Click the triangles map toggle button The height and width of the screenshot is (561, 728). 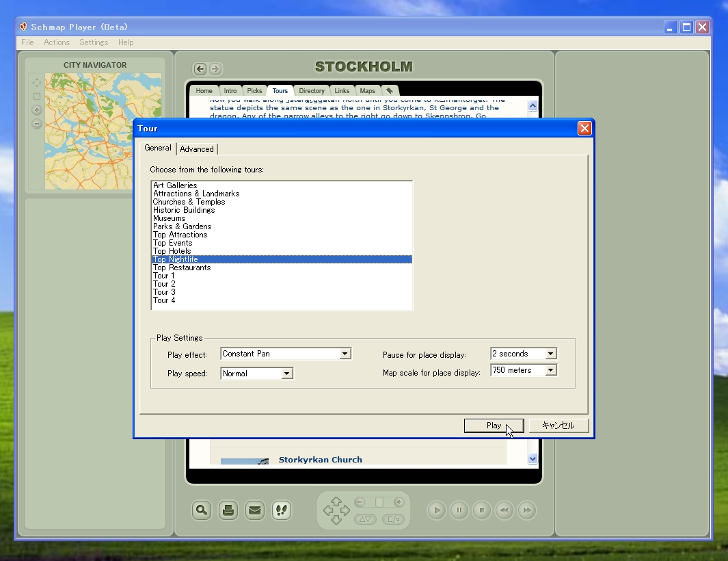[366, 519]
